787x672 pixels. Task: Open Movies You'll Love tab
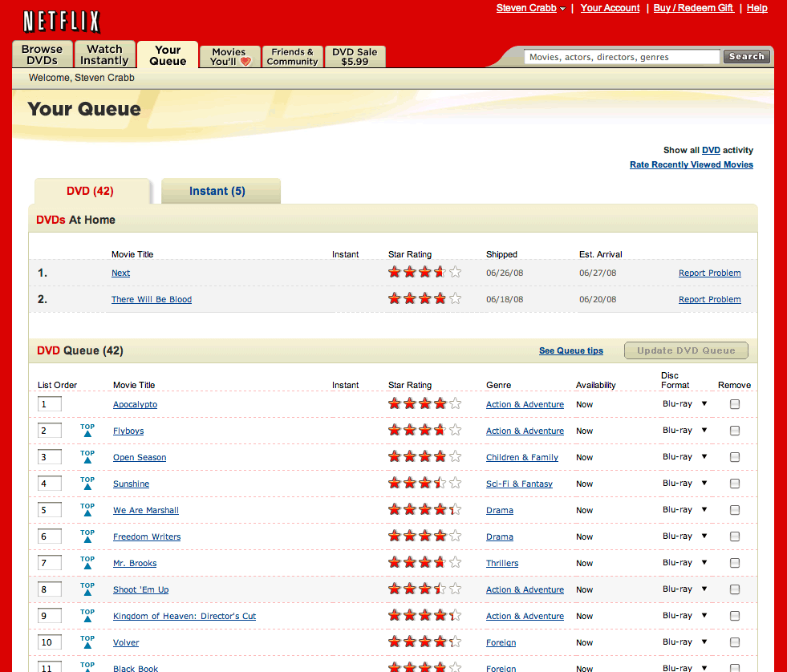point(230,56)
